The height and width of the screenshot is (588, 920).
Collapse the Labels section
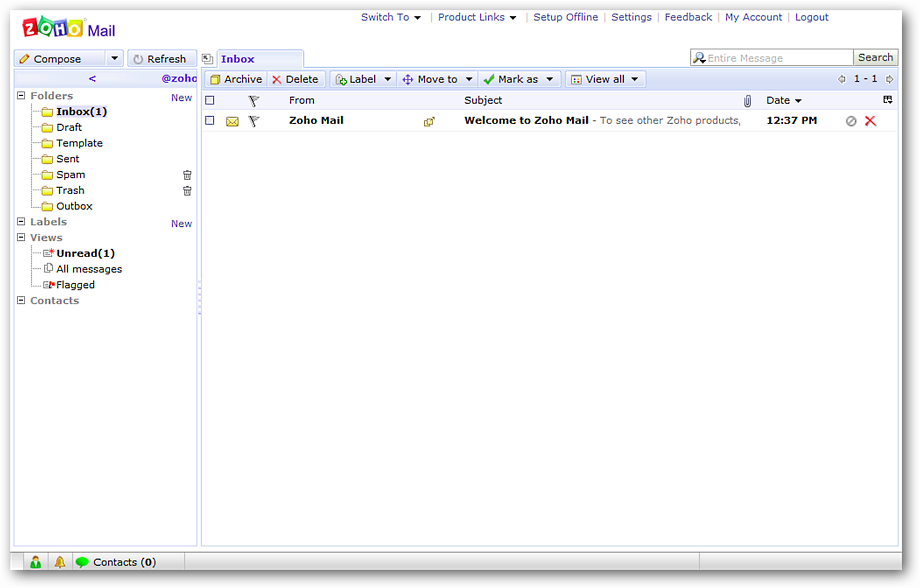(21, 221)
